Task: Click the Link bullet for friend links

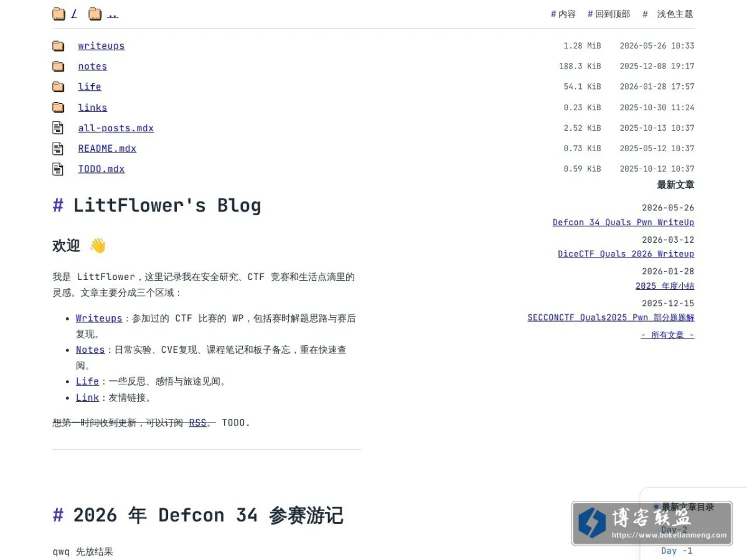Action: click(x=87, y=398)
